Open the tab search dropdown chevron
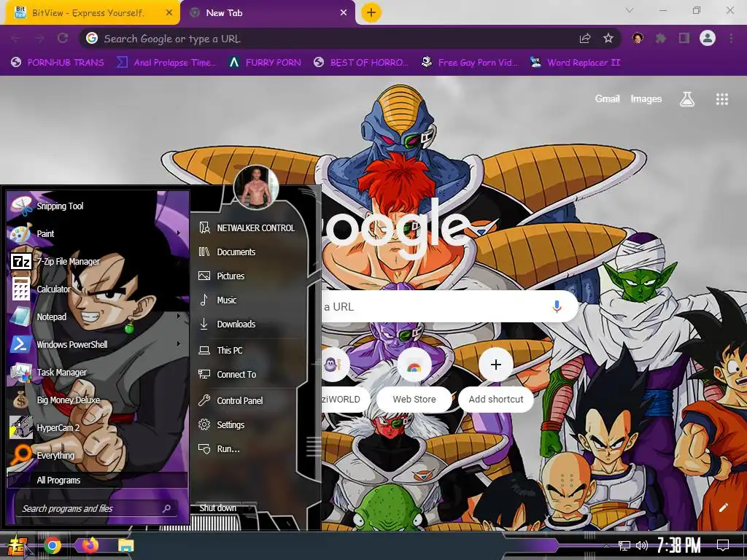747x560 pixels. [x=630, y=10]
